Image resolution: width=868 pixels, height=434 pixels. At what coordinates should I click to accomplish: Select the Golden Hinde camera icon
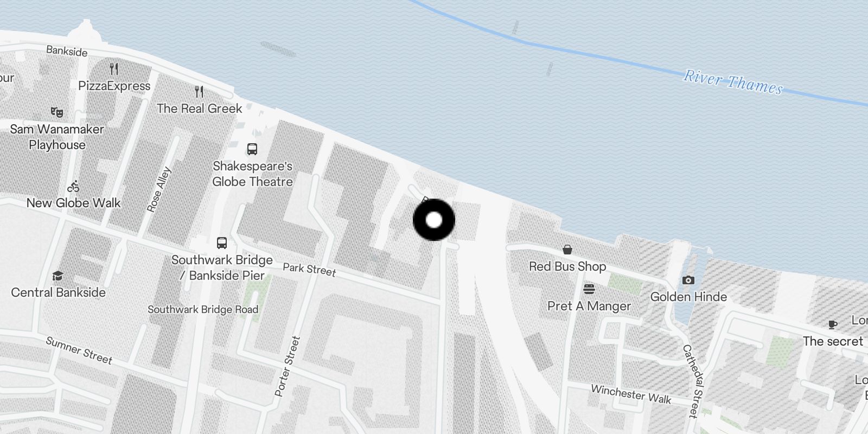[x=688, y=280]
